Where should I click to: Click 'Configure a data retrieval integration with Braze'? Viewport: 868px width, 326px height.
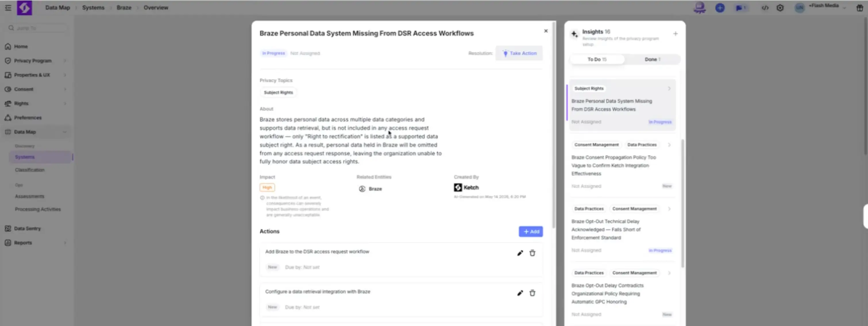tap(317, 292)
